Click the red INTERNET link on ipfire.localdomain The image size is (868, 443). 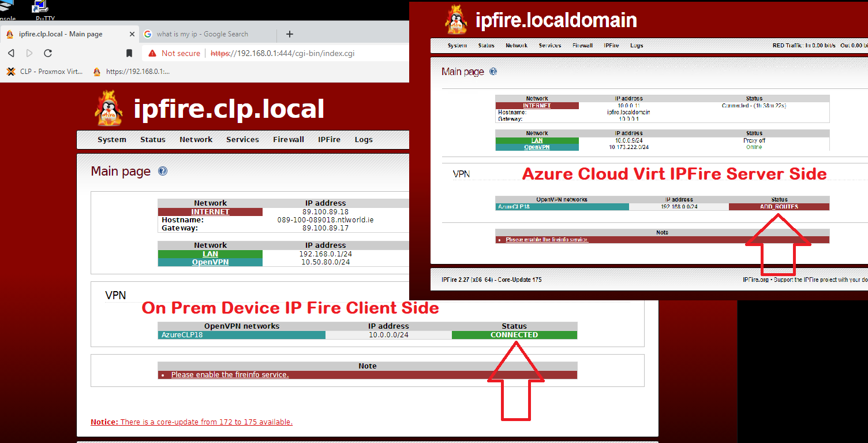[537, 106]
